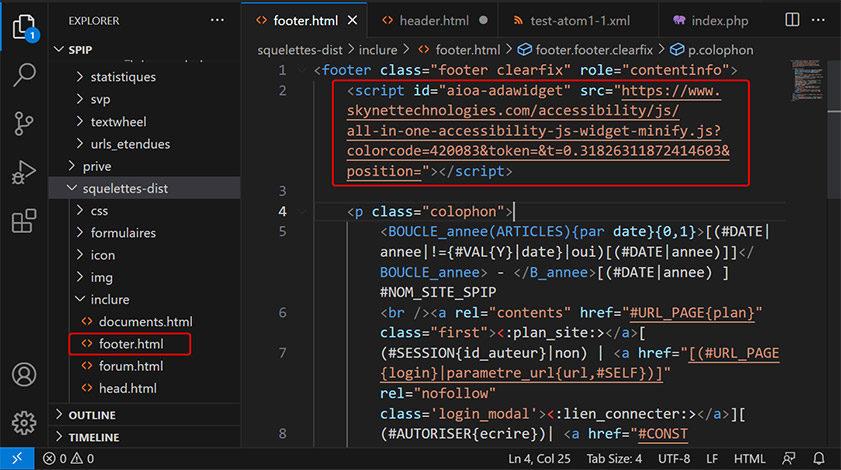Screen dimensions: 841x470
Task: Change indentation via Tab Size: 4
Action: [x=614, y=459]
